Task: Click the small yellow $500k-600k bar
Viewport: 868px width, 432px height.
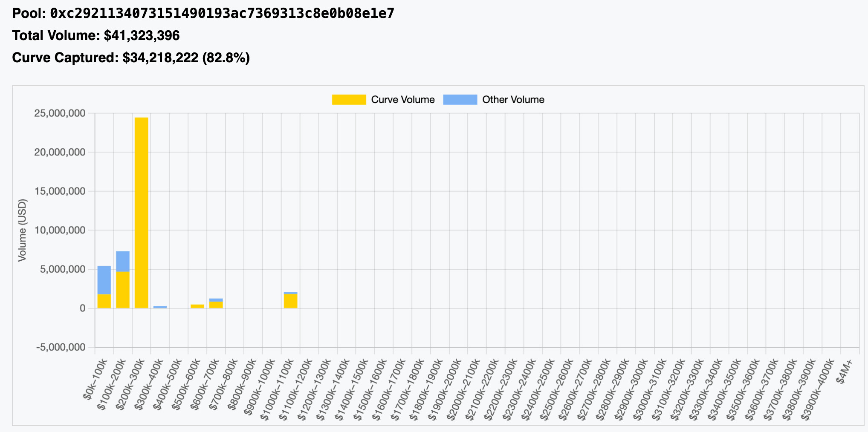Action: 197,306
